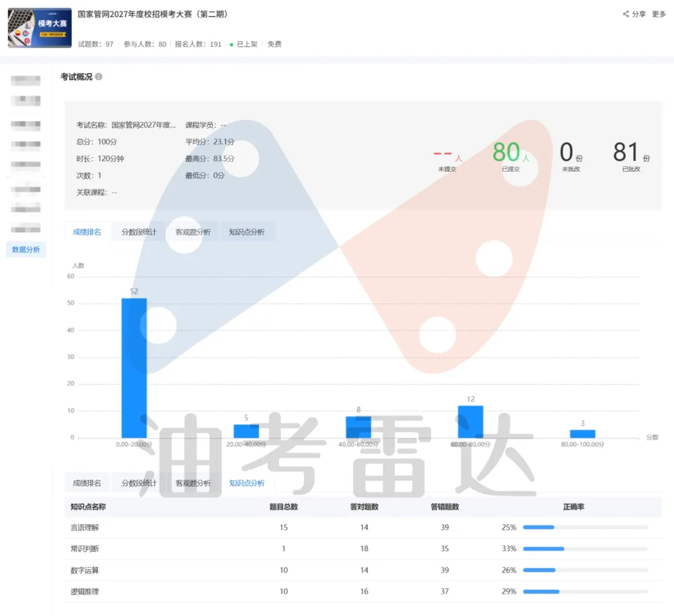Open lower 成绩排名 tab above the table

87,482
